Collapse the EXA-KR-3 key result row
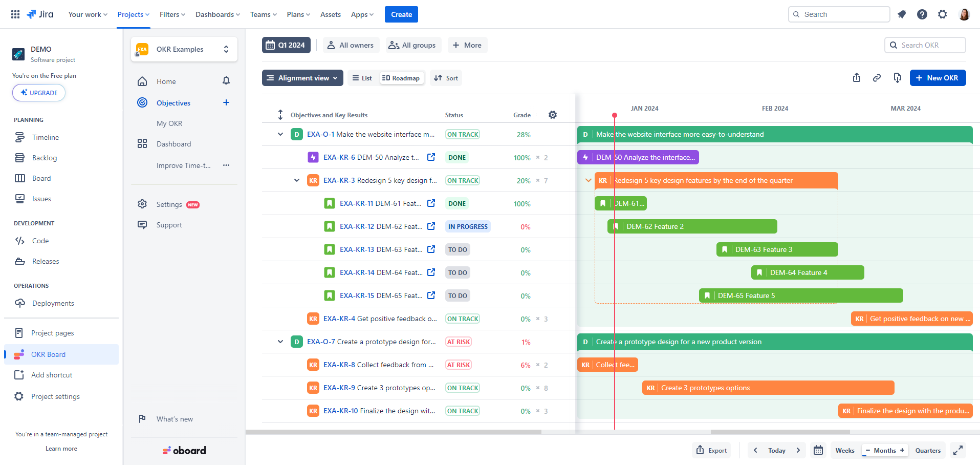Image resolution: width=980 pixels, height=465 pixels. click(x=297, y=180)
